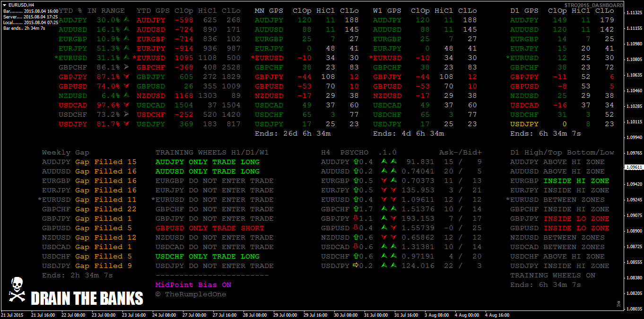The image size is (644, 319).
Task: Click the © TheRumpledOne credit text
Action: click(x=191, y=294)
